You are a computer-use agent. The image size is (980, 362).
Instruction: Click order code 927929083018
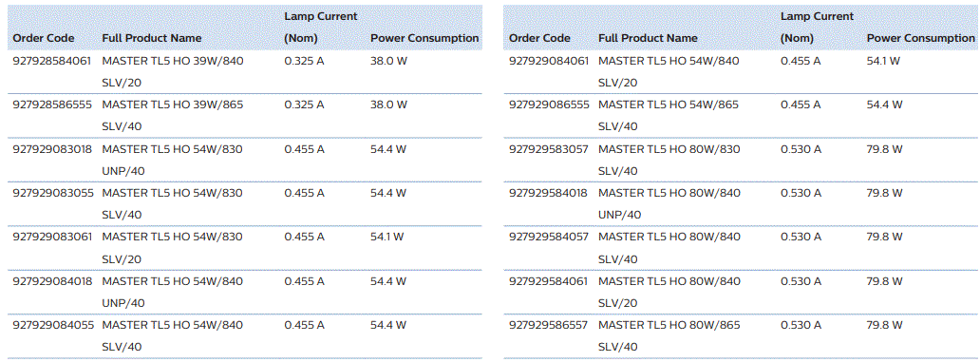tap(52, 149)
